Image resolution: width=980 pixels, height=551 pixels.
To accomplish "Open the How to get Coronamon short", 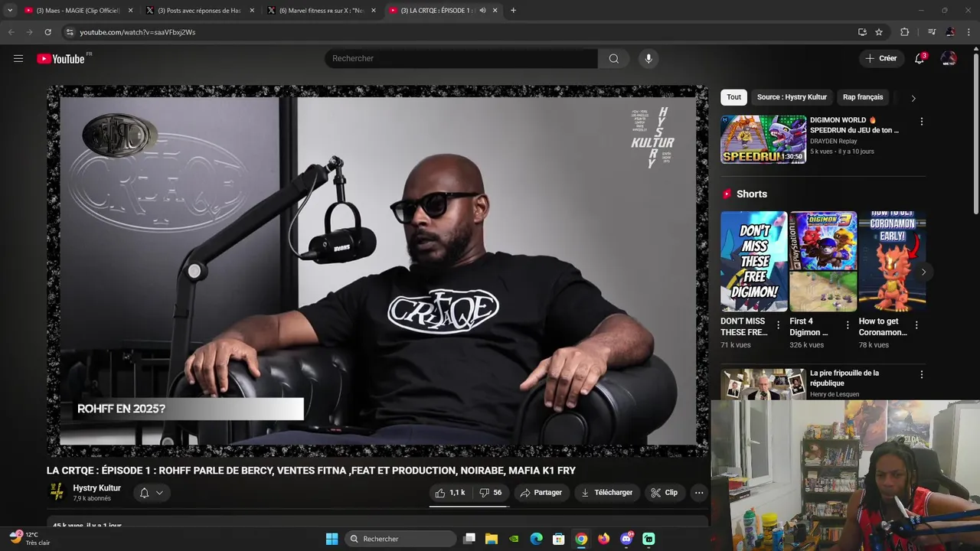I will tap(892, 262).
